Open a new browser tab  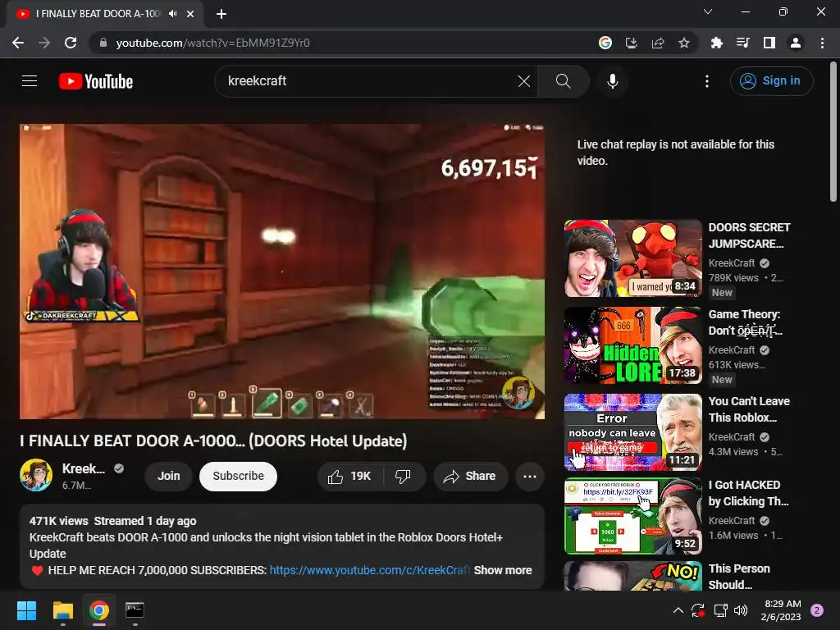(221, 14)
